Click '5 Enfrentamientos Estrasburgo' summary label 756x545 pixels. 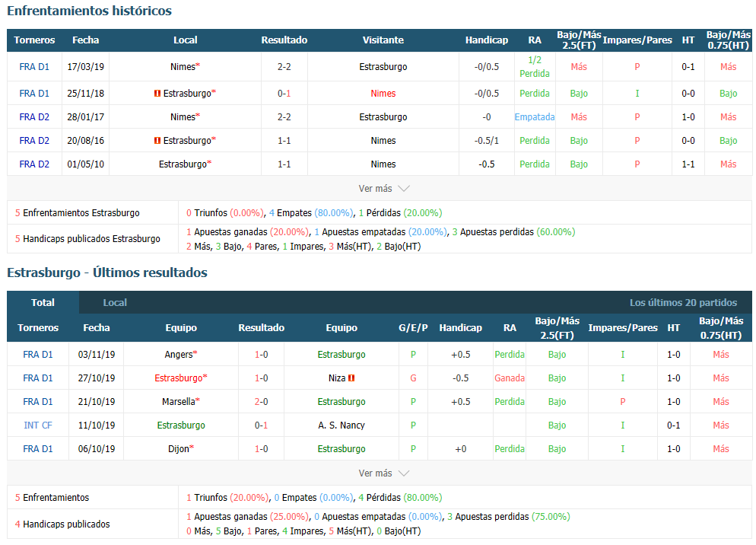[77, 213]
